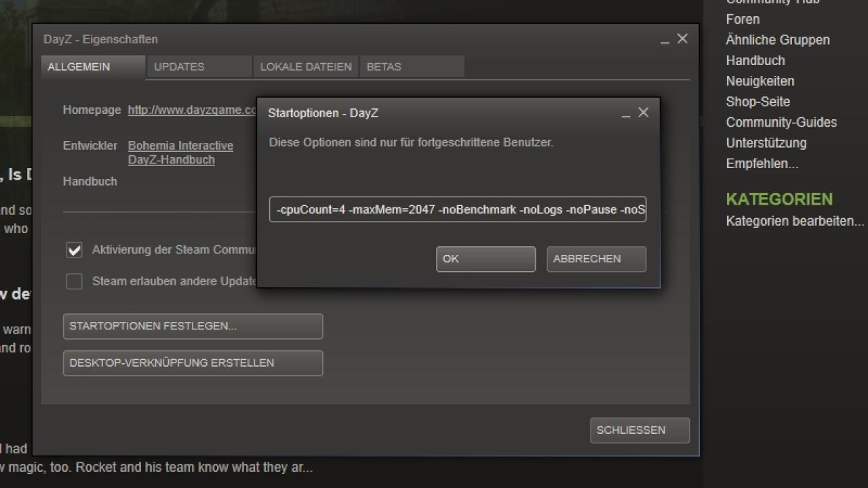
Task: Switch to the BETAS tab
Action: pyautogui.click(x=412, y=66)
